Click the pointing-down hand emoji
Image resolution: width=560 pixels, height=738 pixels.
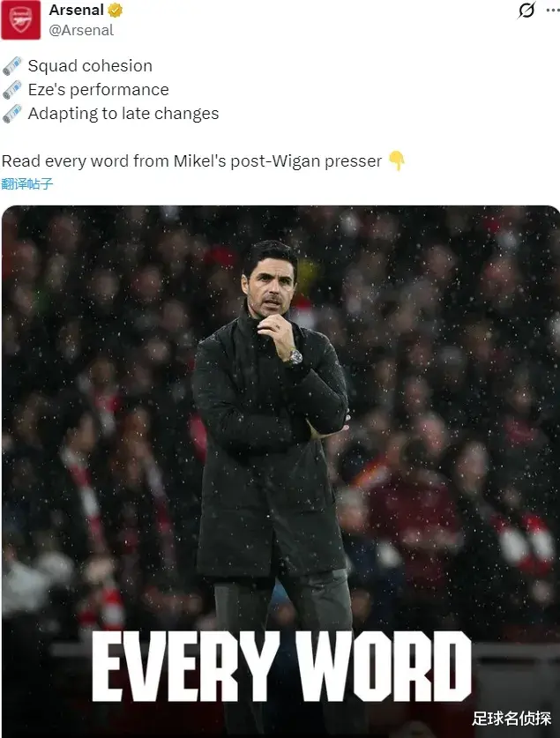pos(397,161)
